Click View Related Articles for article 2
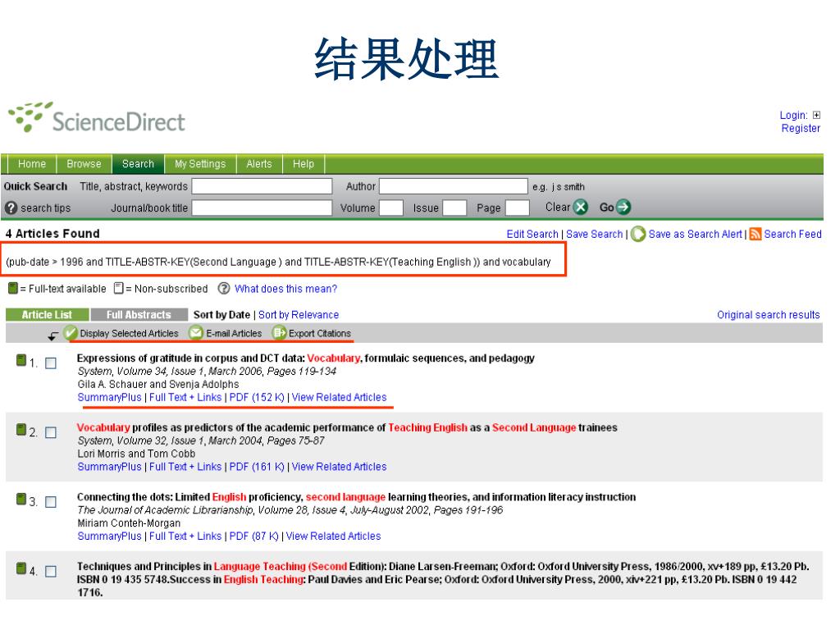This screenshot has height=630, width=840. (x=339, y=467)
